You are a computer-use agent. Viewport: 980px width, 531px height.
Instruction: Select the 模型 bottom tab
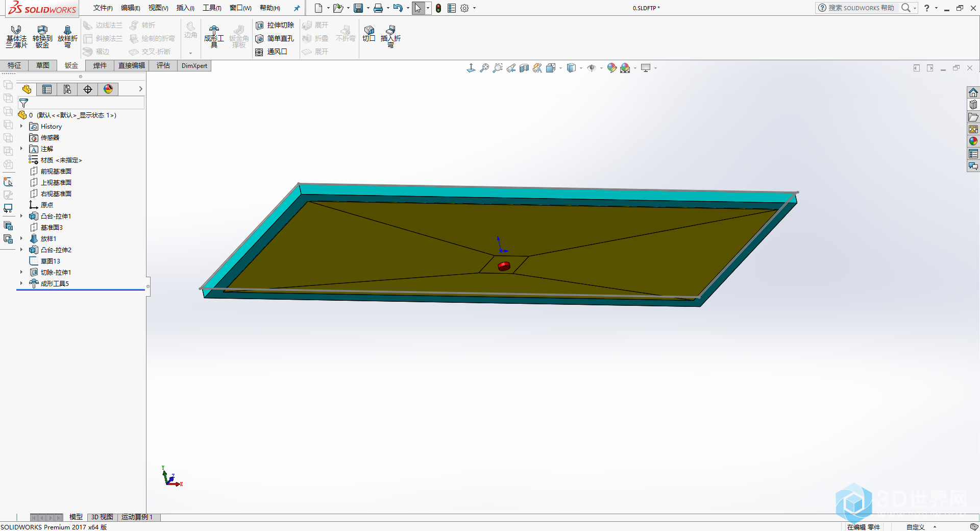click(76, 517)
